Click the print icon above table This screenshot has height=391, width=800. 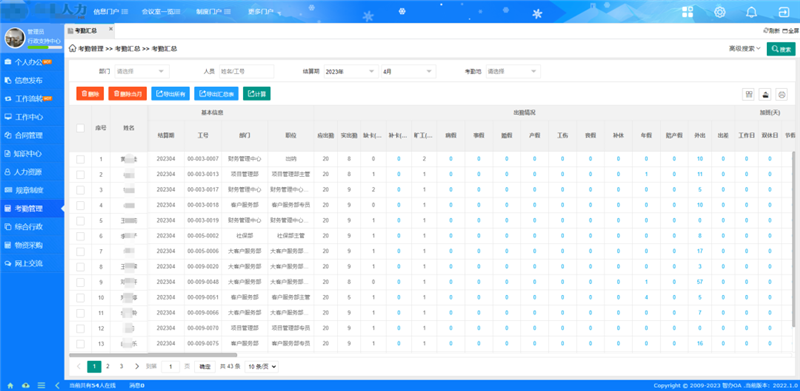pos(782,94)
